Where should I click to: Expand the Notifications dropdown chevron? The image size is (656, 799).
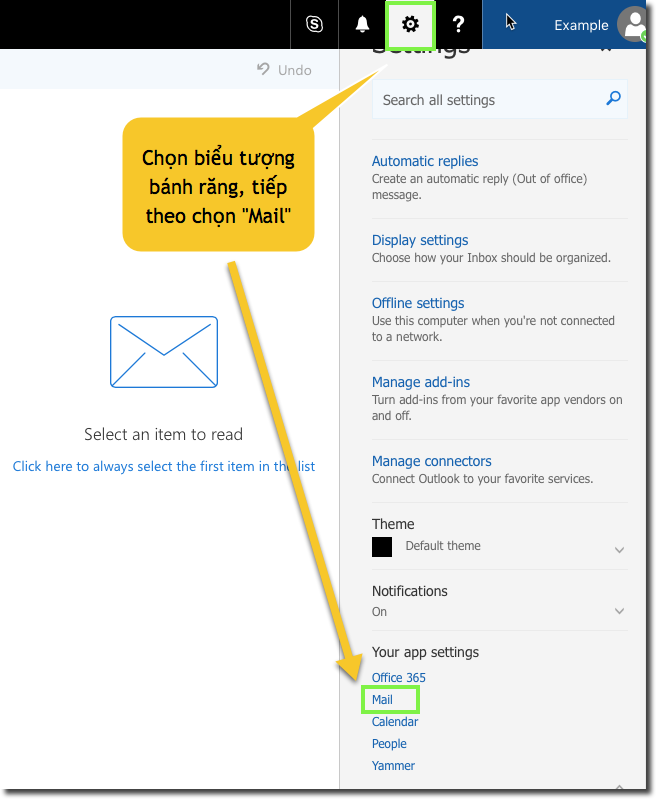[619, 611]
